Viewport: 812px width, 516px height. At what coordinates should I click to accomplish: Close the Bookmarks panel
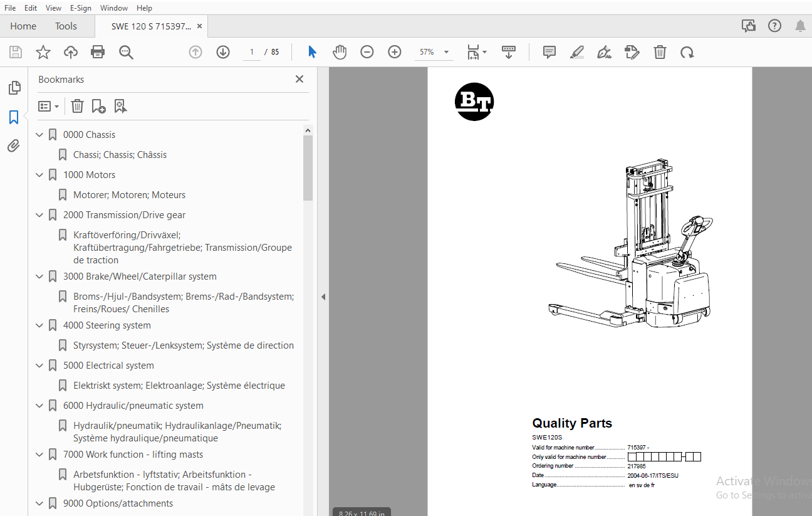tap(299, 79)
